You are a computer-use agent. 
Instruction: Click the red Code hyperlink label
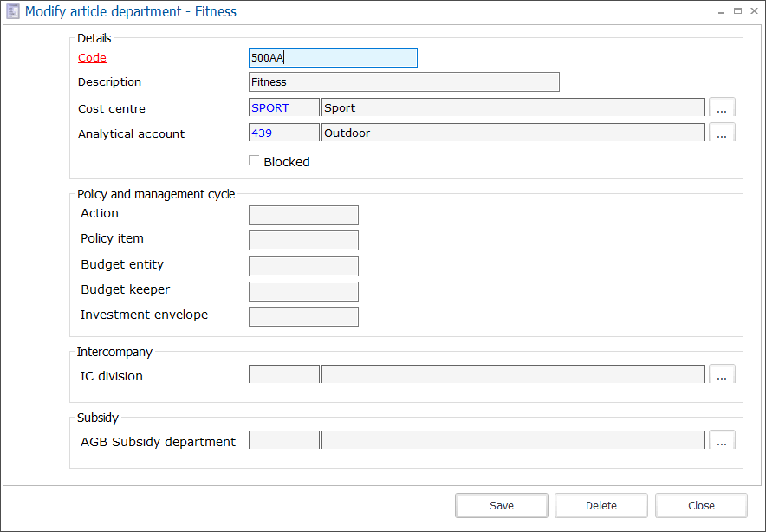click(91, 57)
